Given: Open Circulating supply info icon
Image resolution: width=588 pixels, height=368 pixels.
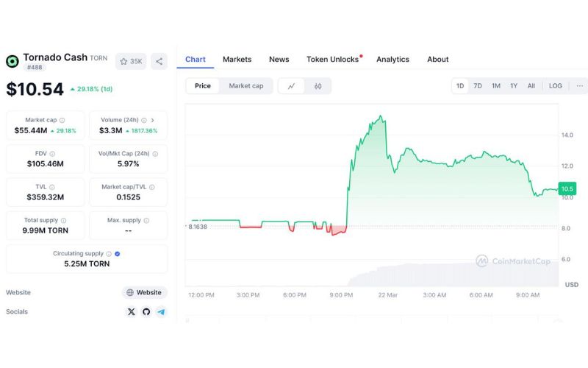Looking at the screenshot, I should coord(109,254).
